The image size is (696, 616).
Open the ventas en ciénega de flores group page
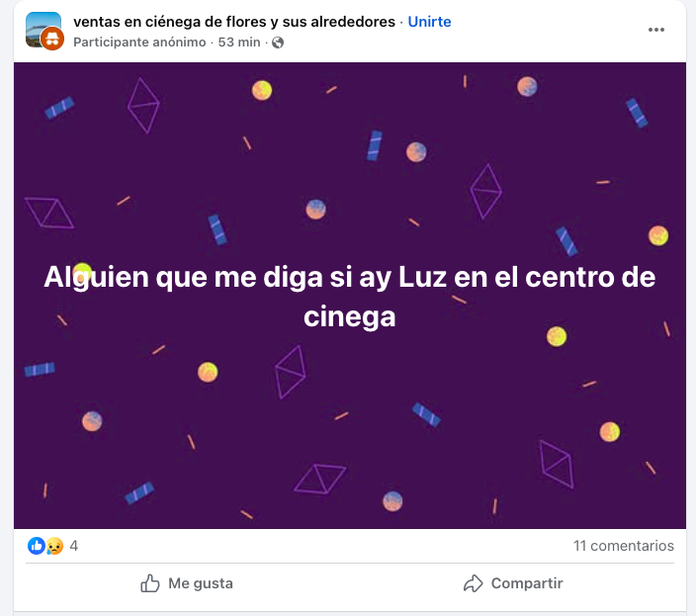coord(234,22)
